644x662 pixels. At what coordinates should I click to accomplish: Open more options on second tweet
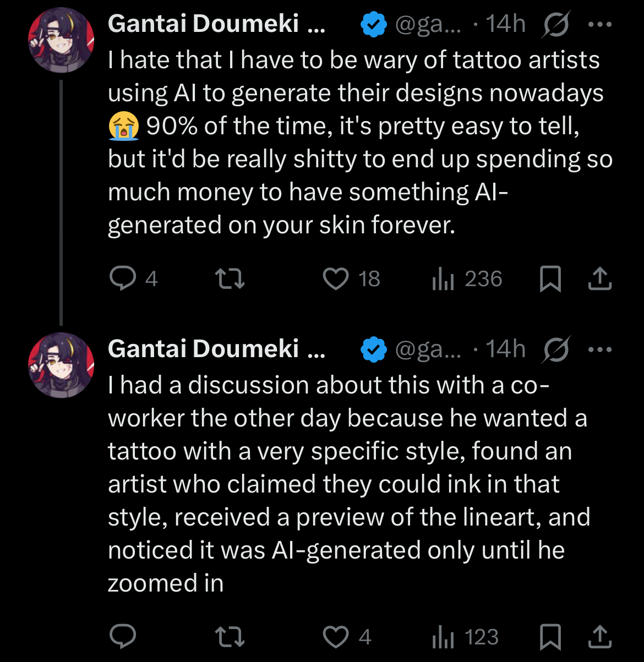coord(599,349)
